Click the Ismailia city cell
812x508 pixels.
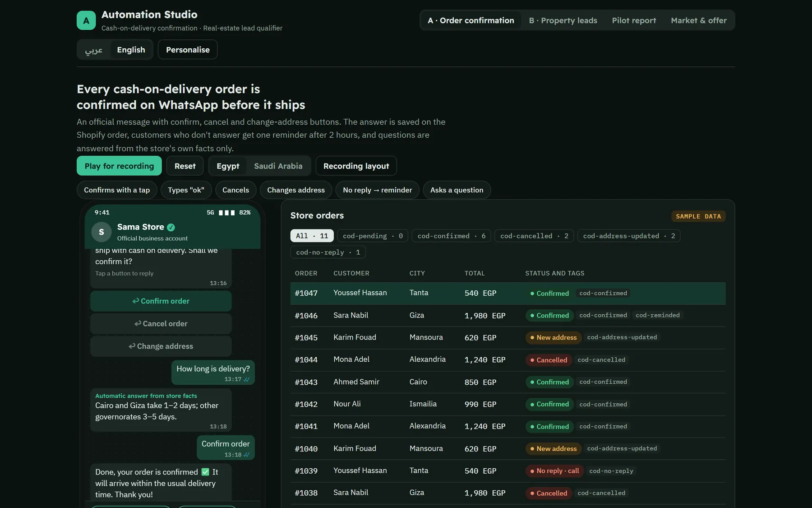[423, 404]
